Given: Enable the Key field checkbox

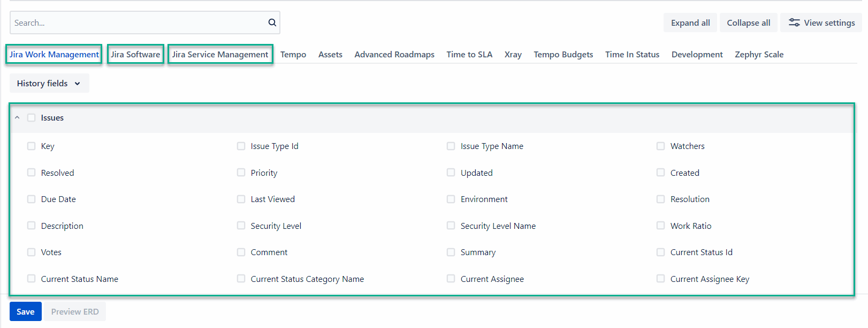Looking at the screenshot, I should pyautogui.click(x=32, y=146).
